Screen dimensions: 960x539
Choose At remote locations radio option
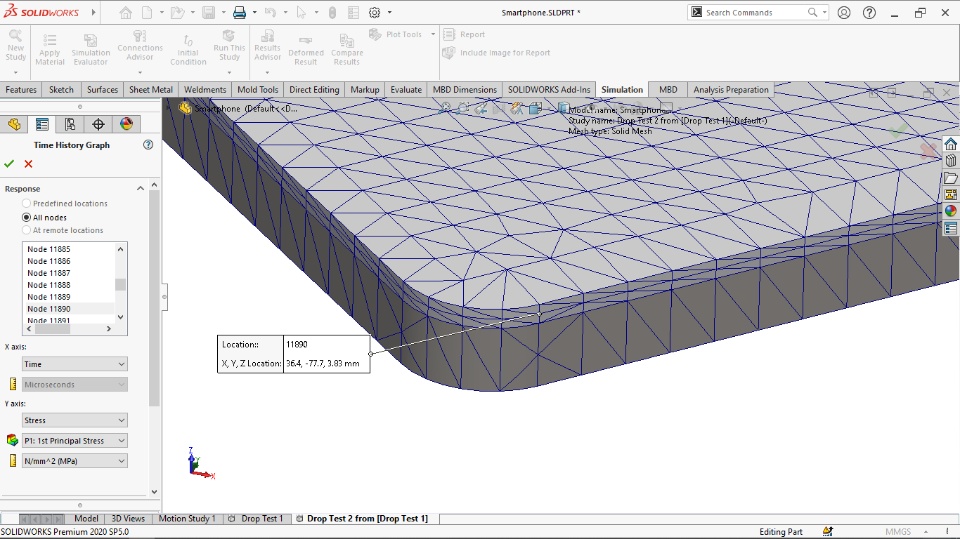tap(27, 230)
